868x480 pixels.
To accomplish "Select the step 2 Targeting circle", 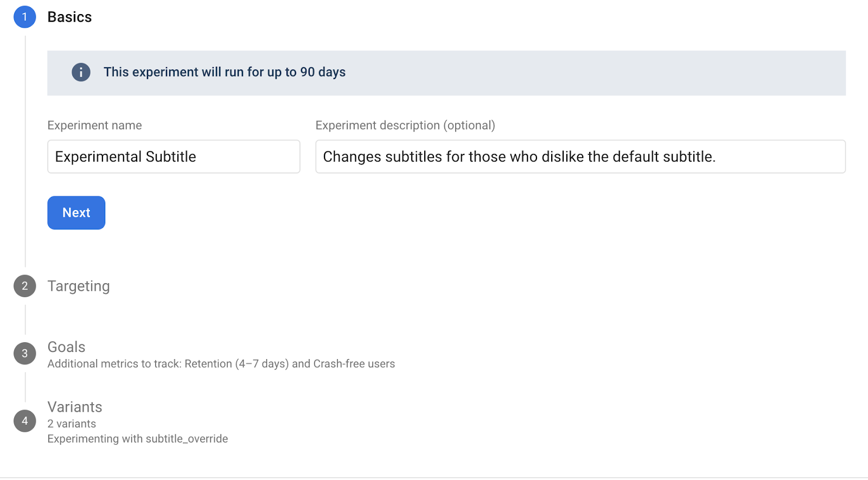I will pos(24,286).
